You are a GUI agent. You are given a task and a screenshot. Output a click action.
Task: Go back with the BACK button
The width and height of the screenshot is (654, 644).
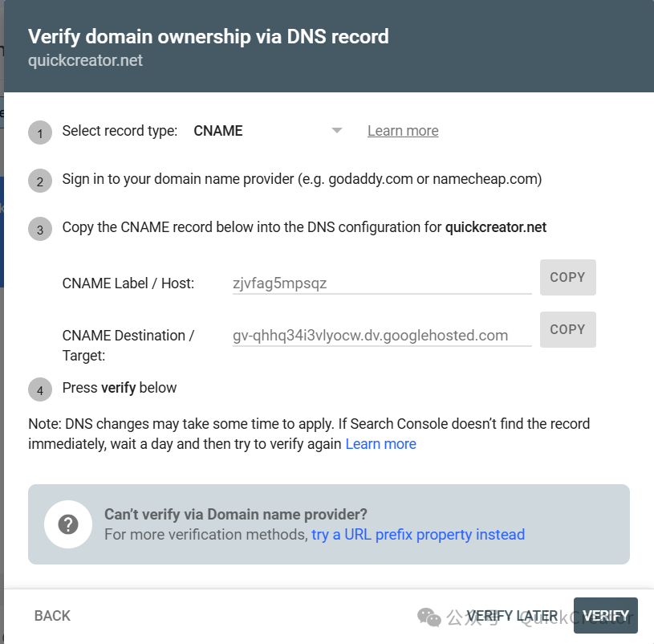click(52, 616)
